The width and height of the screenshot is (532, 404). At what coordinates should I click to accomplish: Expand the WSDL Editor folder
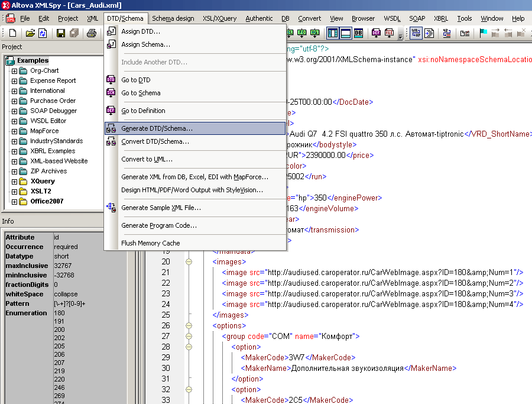pyautogui.click(x=14, y=121)
